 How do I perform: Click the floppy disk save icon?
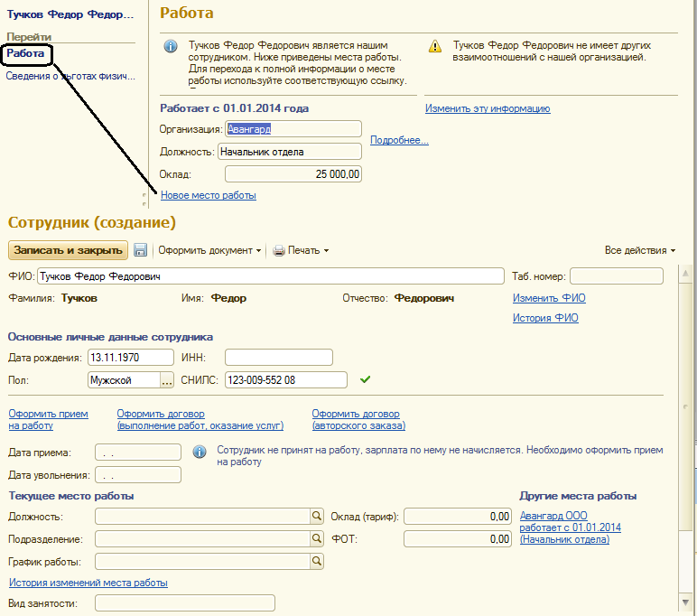tap(141, 250)
